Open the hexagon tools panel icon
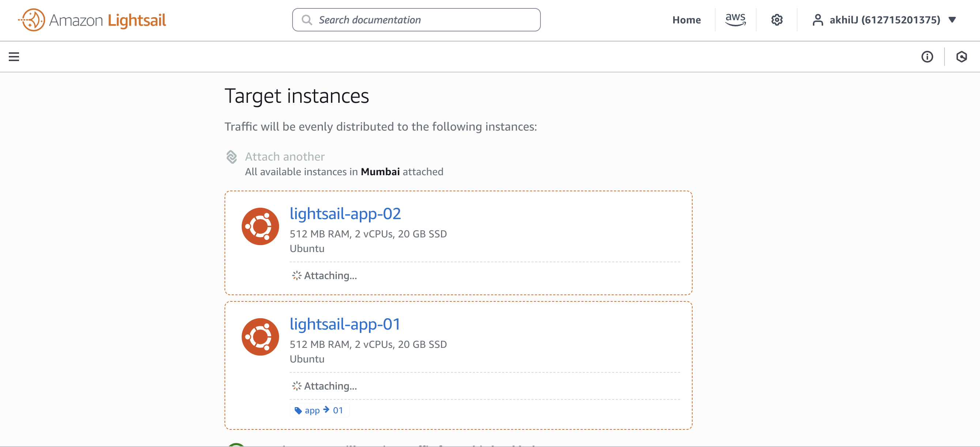The width and height of the screenshot is (980, 447). point(961,57)
